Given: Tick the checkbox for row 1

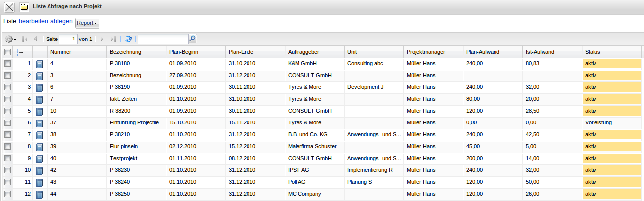Looking at the screenshot, I should coord(7,64).
